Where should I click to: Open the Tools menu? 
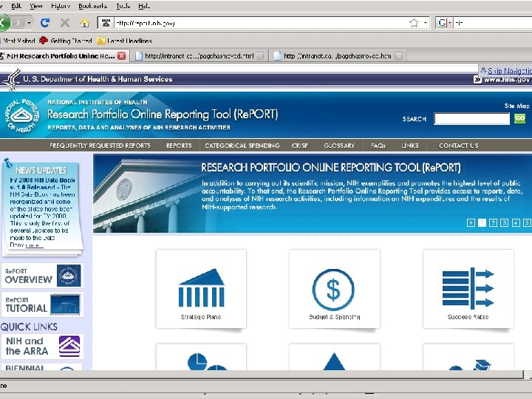pos(123,6)
